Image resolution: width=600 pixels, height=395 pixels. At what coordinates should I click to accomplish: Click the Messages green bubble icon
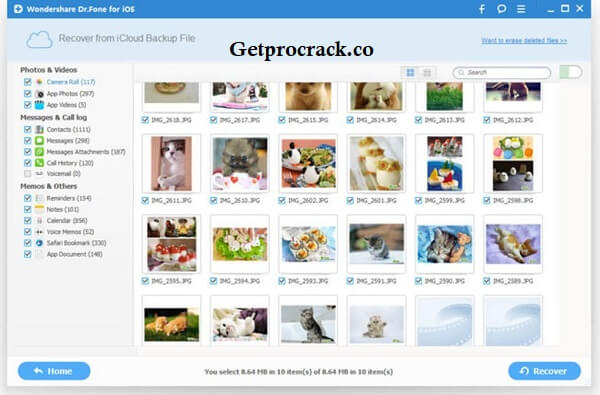click(x=39, y=140)
